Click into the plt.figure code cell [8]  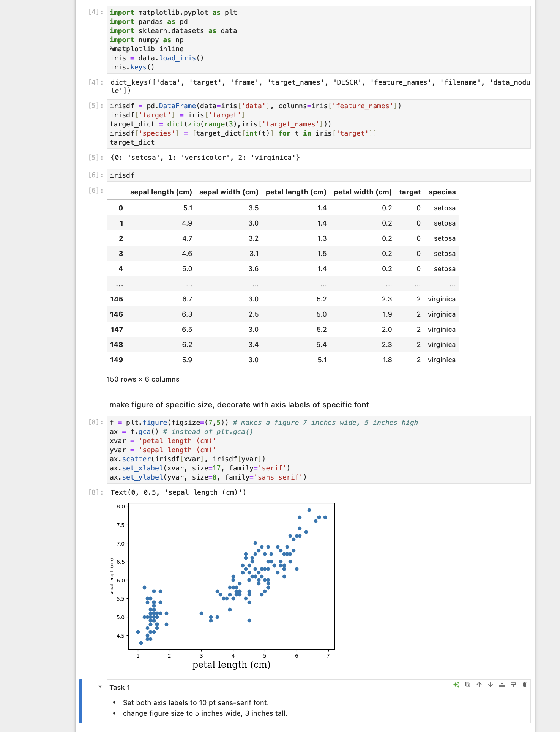coord(319,450)
